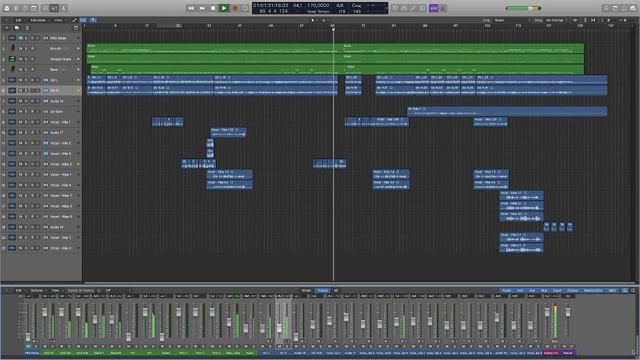This screenshot has height=360, width=640.
Task: Click the drummer icon of track 2
Action: [x=12, y=49]
